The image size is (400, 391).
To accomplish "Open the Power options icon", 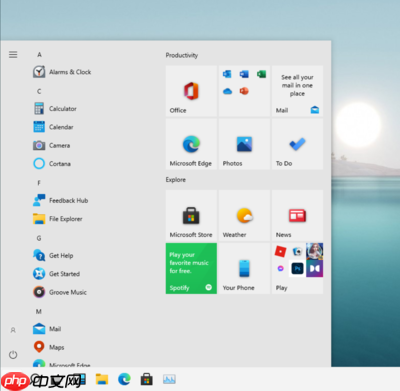I will (x=13, y=355).
